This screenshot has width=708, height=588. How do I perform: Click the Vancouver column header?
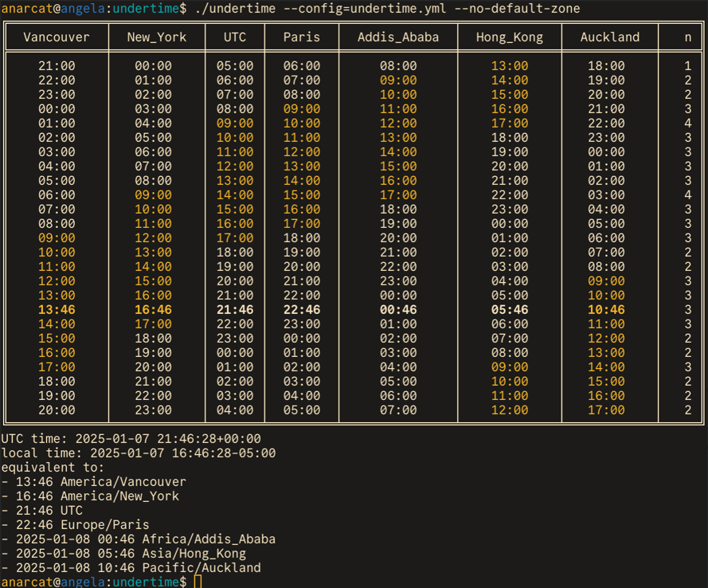click(57, 37)
